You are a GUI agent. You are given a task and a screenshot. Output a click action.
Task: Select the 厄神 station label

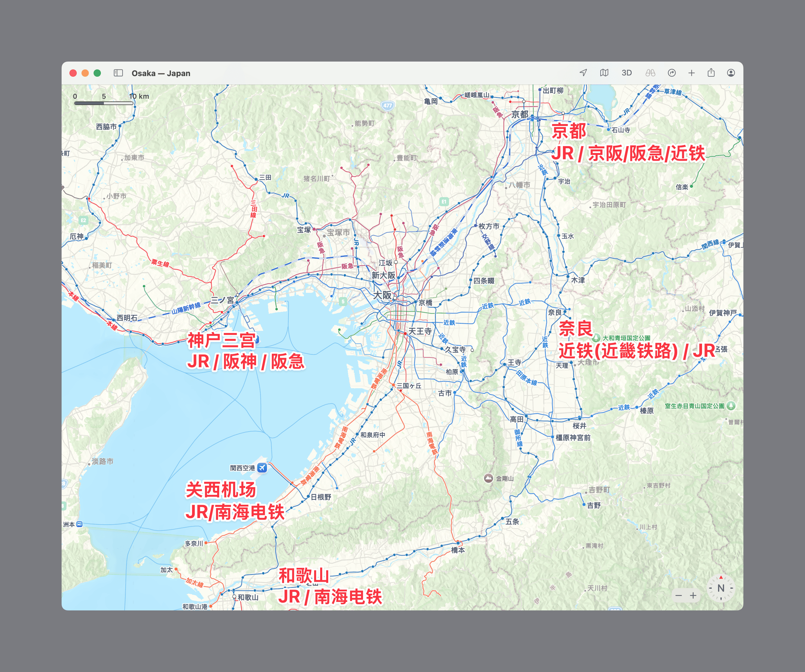pyautogui.click(x=77, y=236)
